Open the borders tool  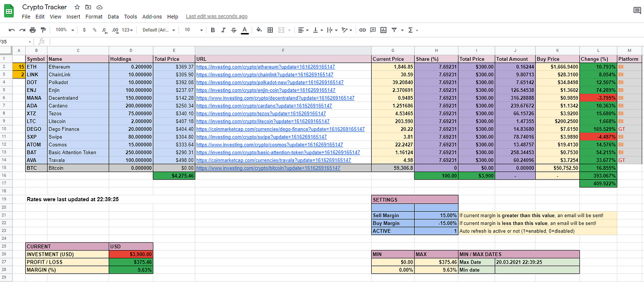click(270, 30)
